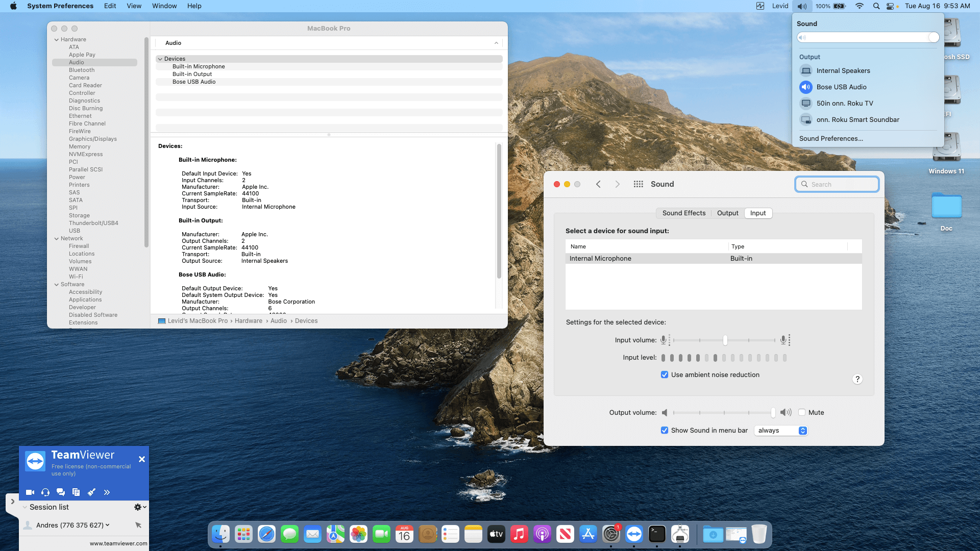Open the 'always' popup menu
The height and width of the screenshot is (551, 980).
(x=780, y=431)
